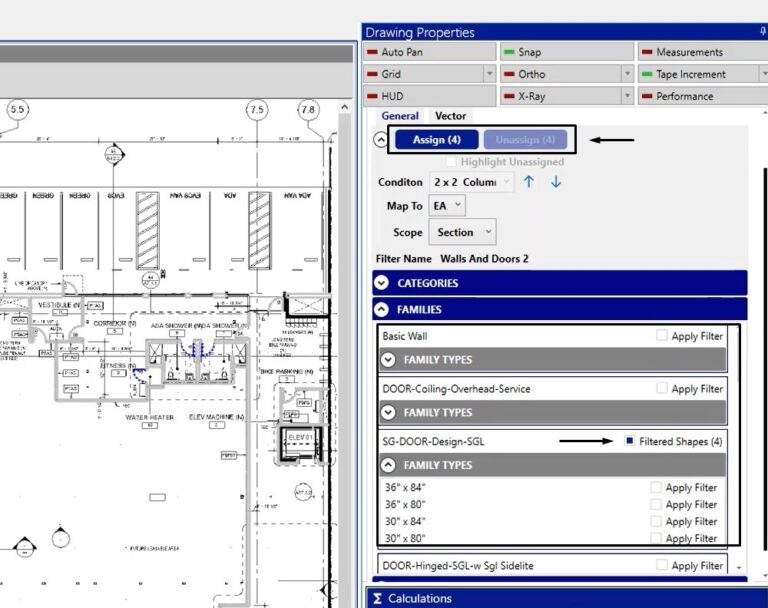The width and height of the screenshot is (768, 608).
Task: Select the DOOR-Coiling-Overhead-Service family name
Action: (456, 389)
